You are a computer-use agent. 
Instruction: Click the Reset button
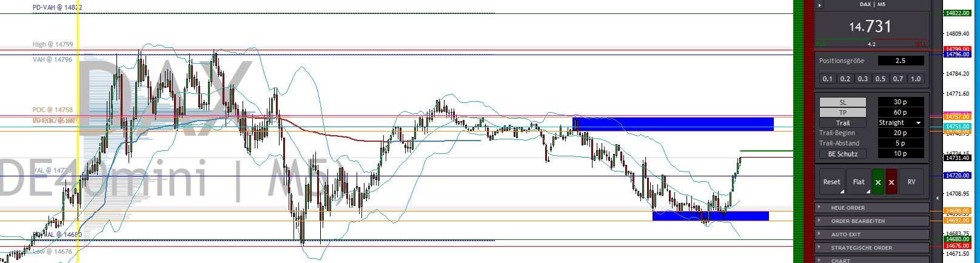pos(832,182)
